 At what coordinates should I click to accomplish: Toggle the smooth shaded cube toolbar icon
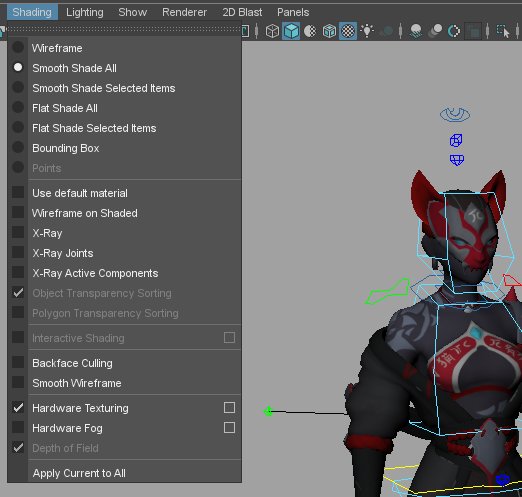pyautogui.click(x=291, y=31)
